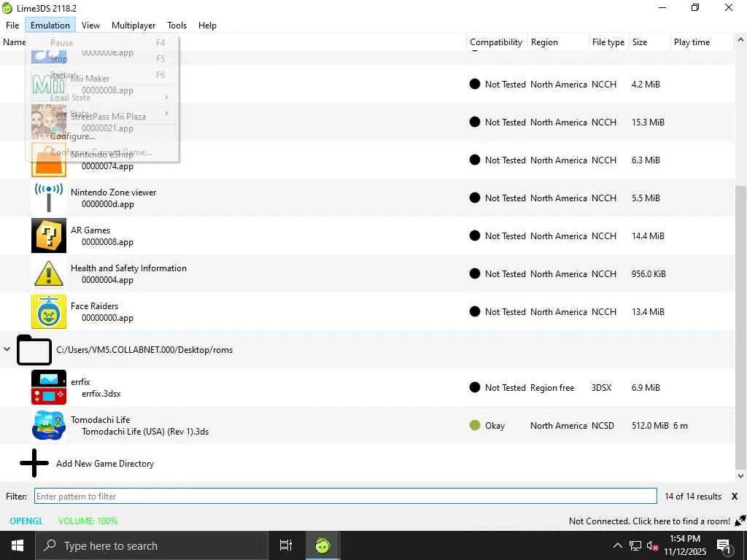Click the Lime3DS lime logo in title bar

pyautogui.click(x=7, y=8)
